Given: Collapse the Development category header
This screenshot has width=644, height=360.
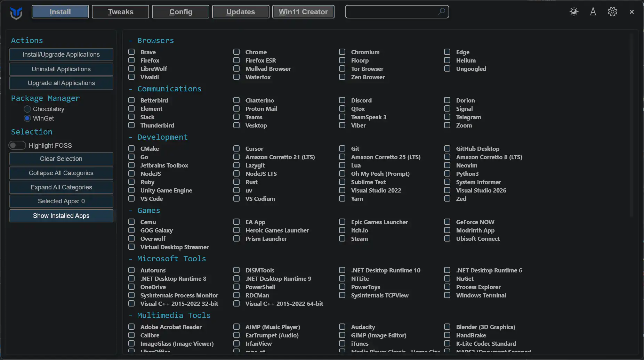Looking at the screenshot, I should click(158, 137).
